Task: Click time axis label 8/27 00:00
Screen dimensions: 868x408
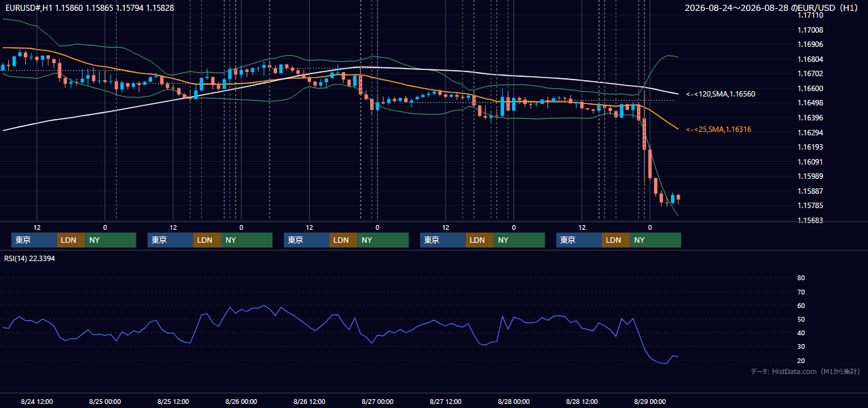Action: pyautogui.click(x=377, y=402)
